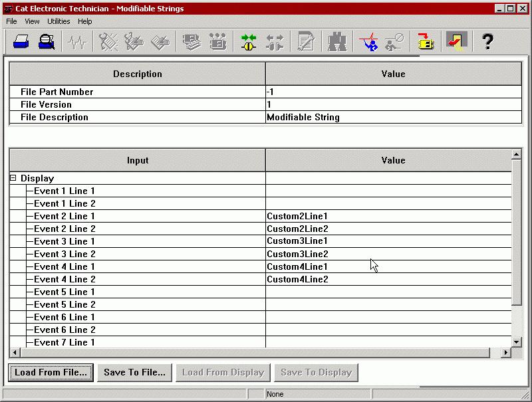This screenshot has height=402, width=532.
Task: Open the Help menu
Action: pyautogui.click(x=85, y=21)
